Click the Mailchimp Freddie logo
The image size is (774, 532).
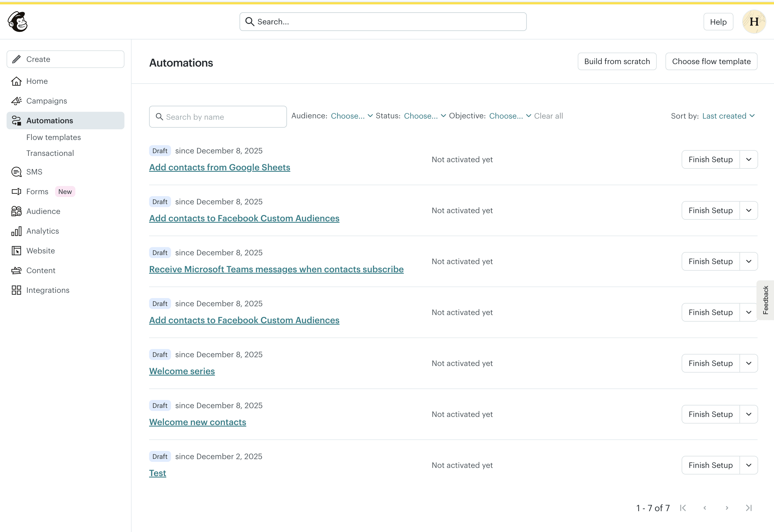18,22
